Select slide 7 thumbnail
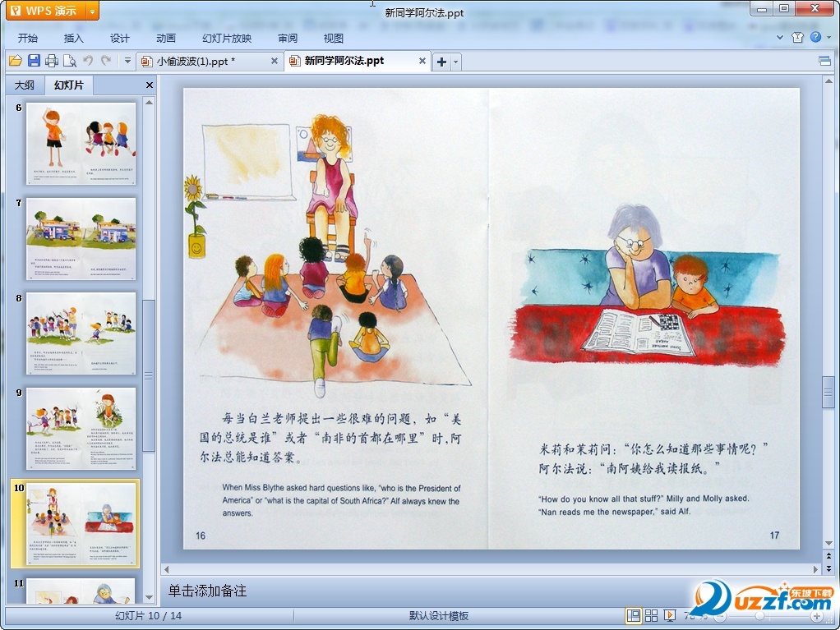Image resolution: width=840 pixels, height=630 pixels. point(81,239)
